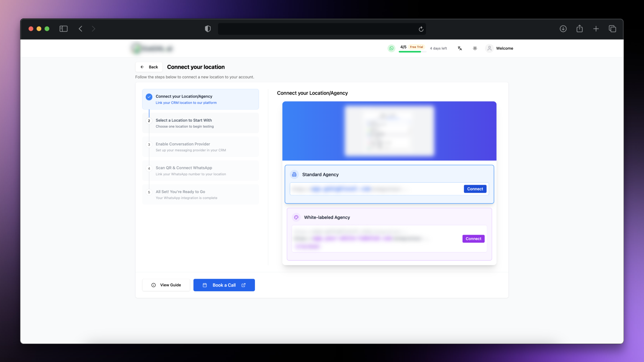The width and height of the screenshot is (644, 362).
Task: Open the View Guide button
Action: click(166, 285)
